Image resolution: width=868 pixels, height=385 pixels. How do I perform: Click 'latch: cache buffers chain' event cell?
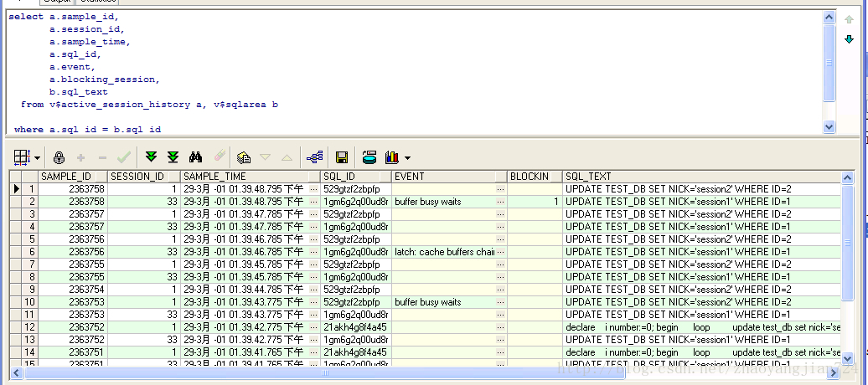pos(445,252)
